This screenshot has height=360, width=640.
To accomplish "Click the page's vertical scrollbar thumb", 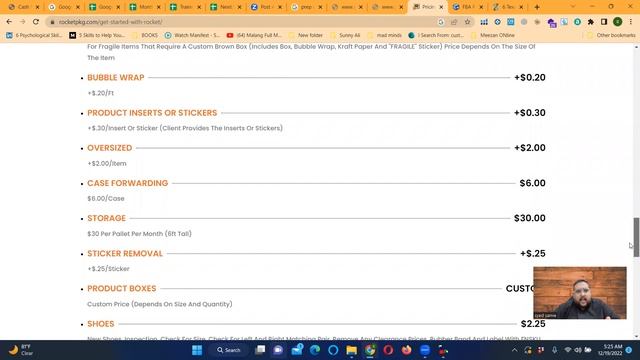I will point(636,237).
